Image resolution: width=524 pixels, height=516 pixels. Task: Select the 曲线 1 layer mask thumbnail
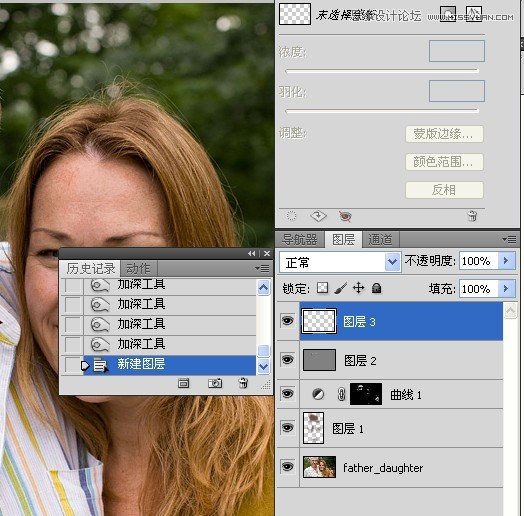[x=366, y=394]
